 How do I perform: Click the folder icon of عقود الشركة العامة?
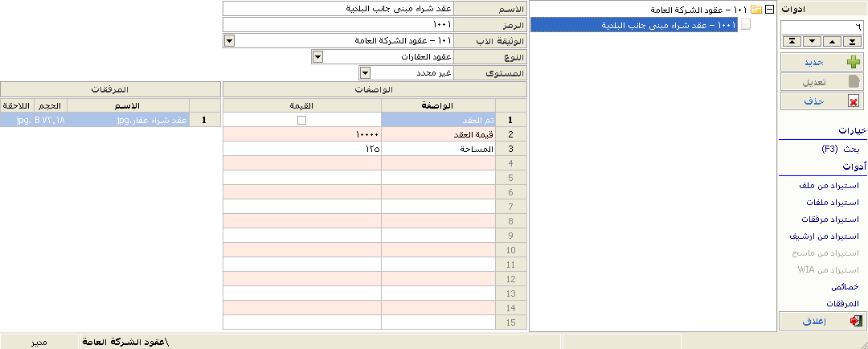tap(755, 10)
